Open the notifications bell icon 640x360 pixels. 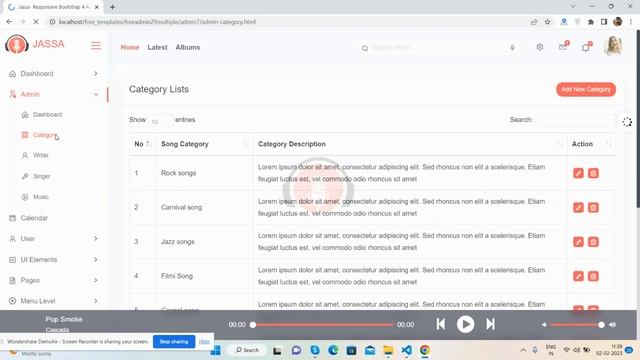586,47
